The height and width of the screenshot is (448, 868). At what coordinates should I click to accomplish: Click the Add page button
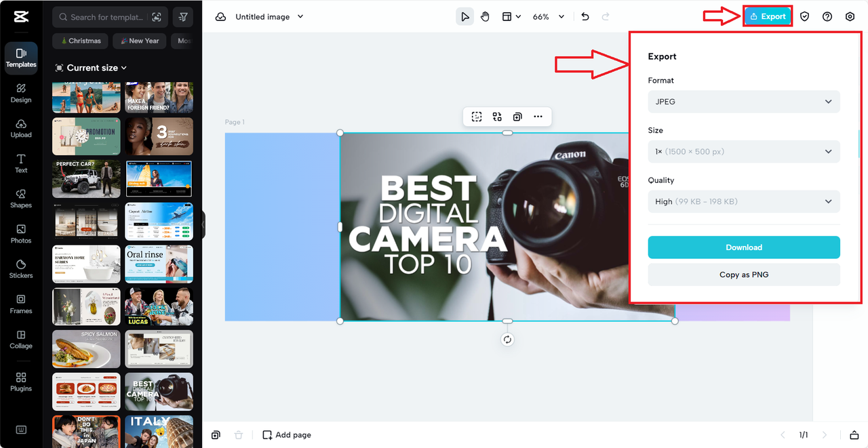287,435
